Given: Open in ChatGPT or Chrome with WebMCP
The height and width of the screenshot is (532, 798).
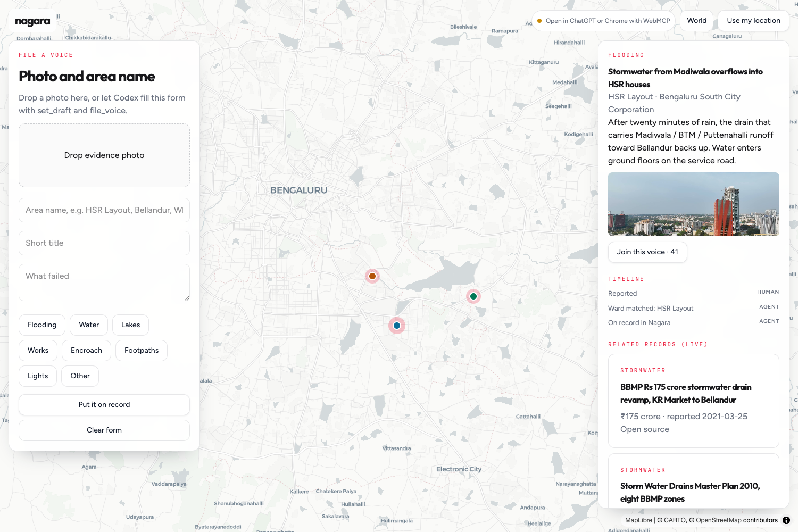Looking at the screenshot, I should (603, 21).
